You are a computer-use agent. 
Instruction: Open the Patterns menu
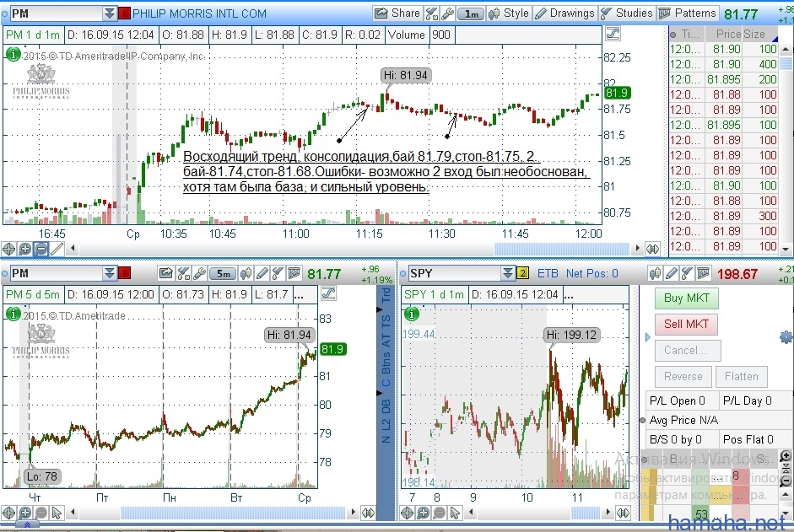pyautogui.click(x=687, y=13)
